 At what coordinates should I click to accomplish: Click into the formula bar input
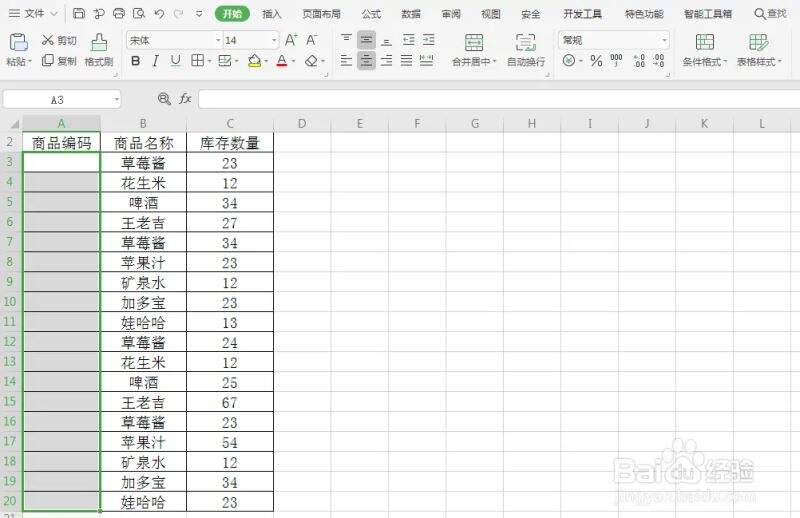pos(499,100)
